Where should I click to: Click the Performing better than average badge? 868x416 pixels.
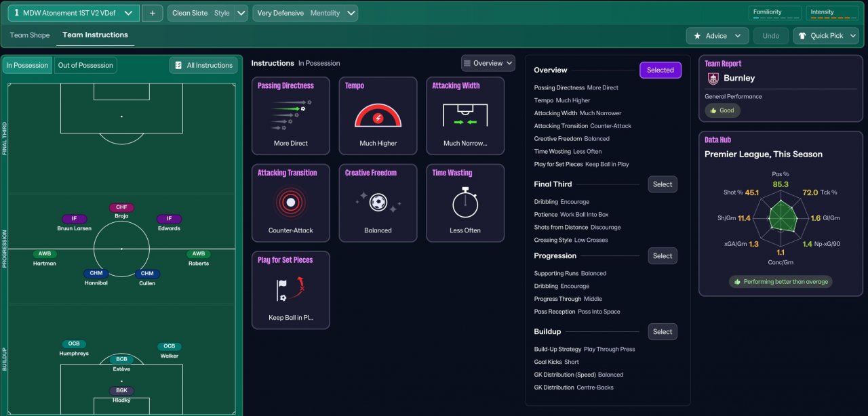[781, 282]
